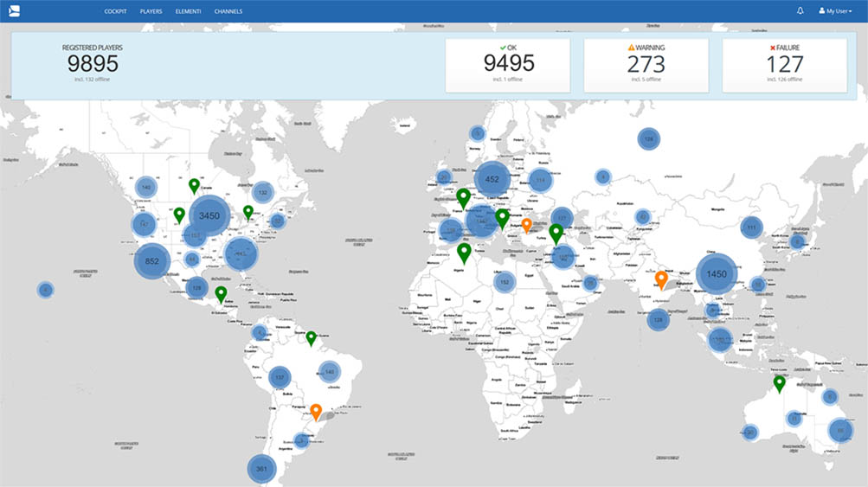Expand the cluster over Ireland
The image size is (868, 487).
point(443,177)
